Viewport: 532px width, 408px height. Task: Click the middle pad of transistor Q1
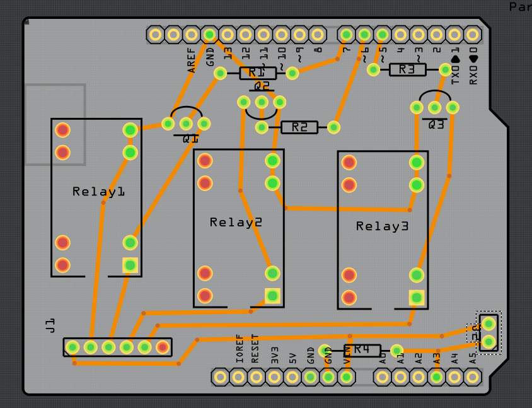point(186,124)
